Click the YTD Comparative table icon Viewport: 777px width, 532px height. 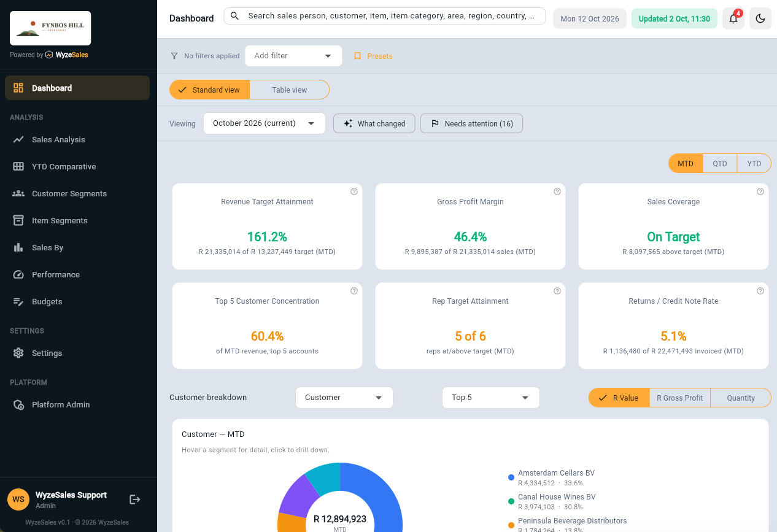click(x=18, y=166)
